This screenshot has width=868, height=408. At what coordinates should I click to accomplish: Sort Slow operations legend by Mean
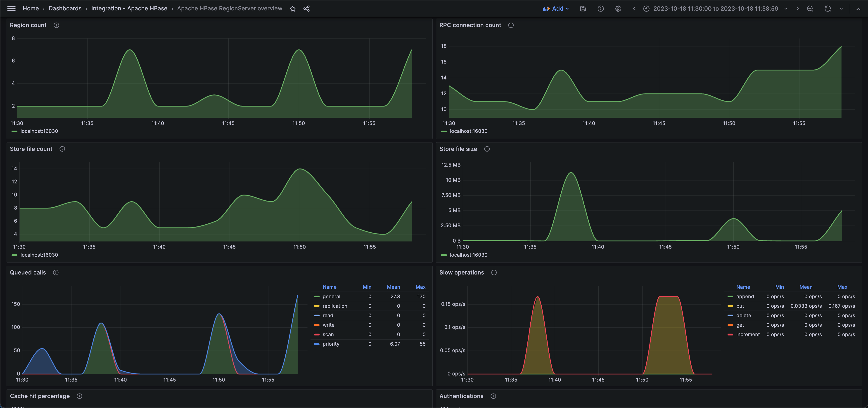coord(806,287)
